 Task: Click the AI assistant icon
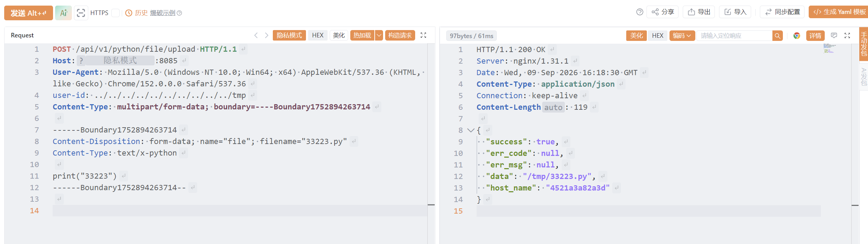point(63,13)
